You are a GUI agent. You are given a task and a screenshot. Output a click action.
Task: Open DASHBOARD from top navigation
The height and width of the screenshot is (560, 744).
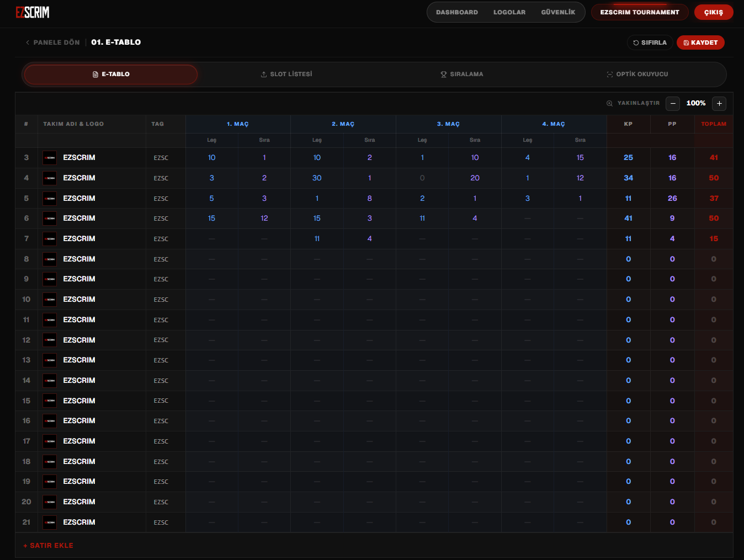pyautogui.click(x=457, y=12)
